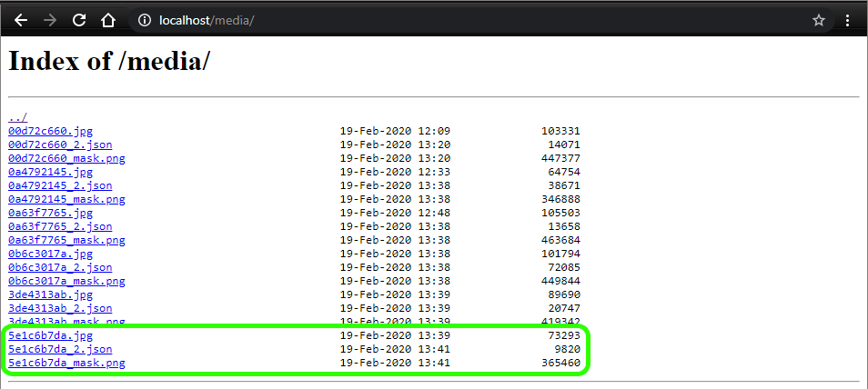Click file size 14071 in listing
Viewport: 868px width, 389px height.
(x=564, y=145)
